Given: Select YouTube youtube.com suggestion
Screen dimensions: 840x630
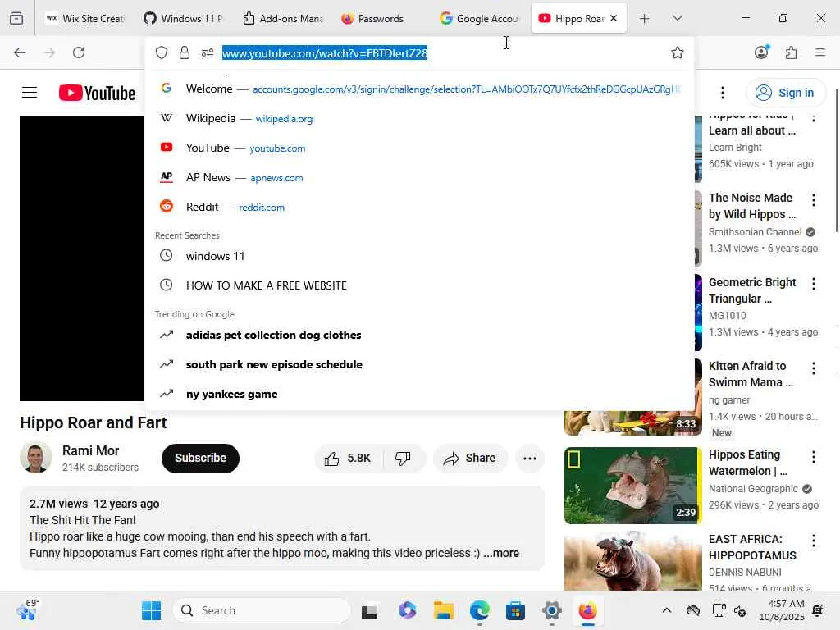Looking at the screenshot, I should [419, 148].
